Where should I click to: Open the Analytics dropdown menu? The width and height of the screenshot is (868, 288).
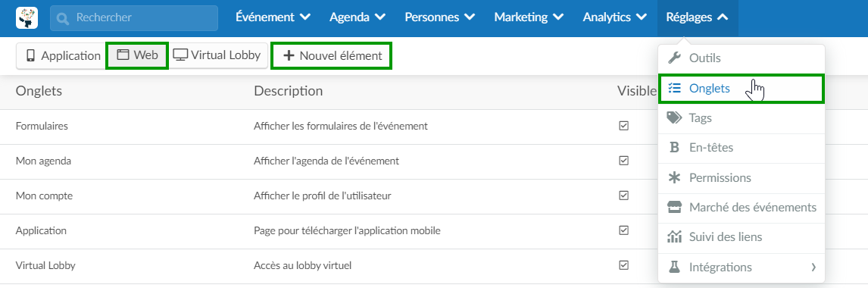[x=614, y=17]
